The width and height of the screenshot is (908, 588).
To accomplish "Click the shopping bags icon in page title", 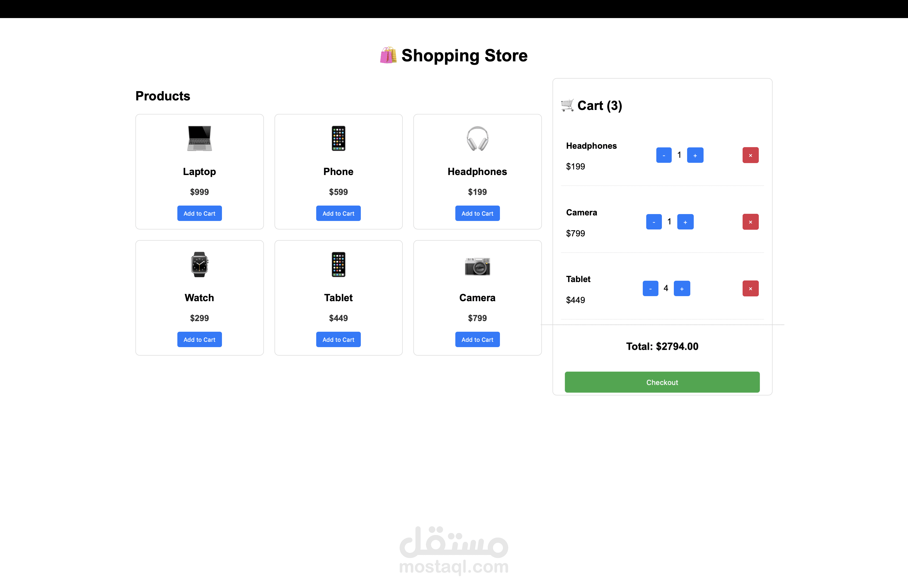I will tap(388, 55).
